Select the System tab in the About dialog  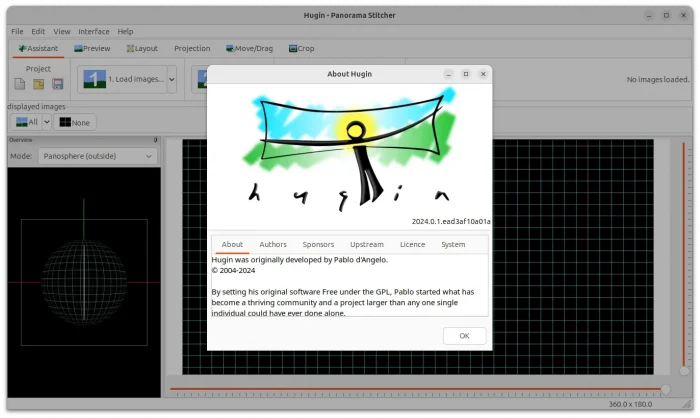(453, 244)
